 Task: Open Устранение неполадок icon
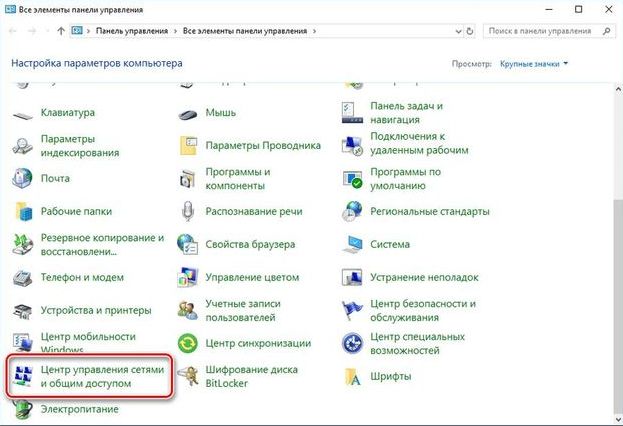coord(352,277)
